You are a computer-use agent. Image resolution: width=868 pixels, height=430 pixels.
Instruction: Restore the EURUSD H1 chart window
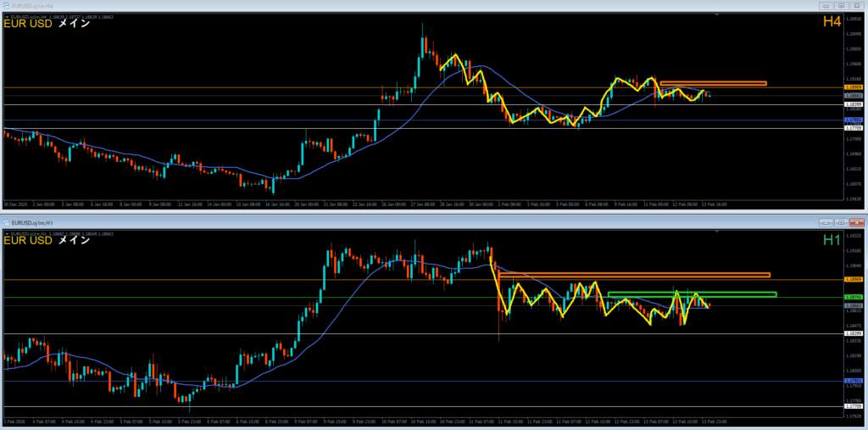tap(841, 222)
